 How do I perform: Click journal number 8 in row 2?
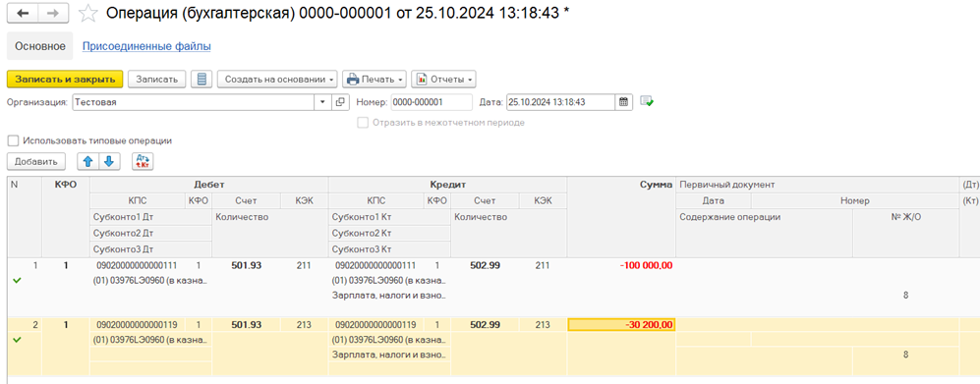905,355
